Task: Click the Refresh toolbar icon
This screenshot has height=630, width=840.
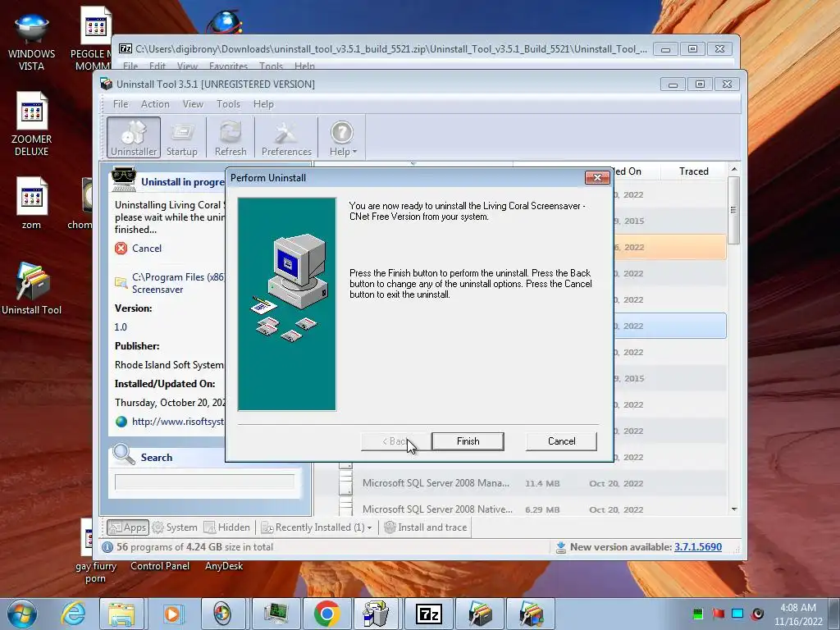Action: [x=231, y=138]
